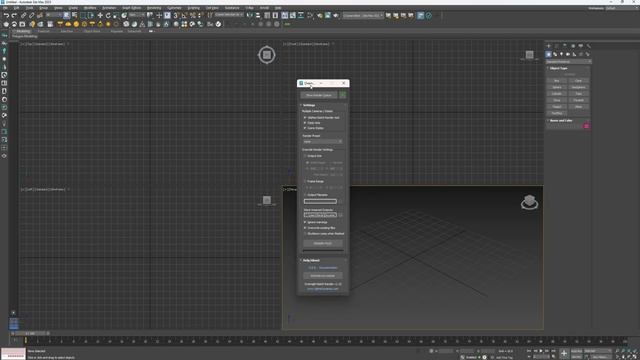Click the large button below Shutdown checkbox

pyautogui.click(x=322, y=243)
